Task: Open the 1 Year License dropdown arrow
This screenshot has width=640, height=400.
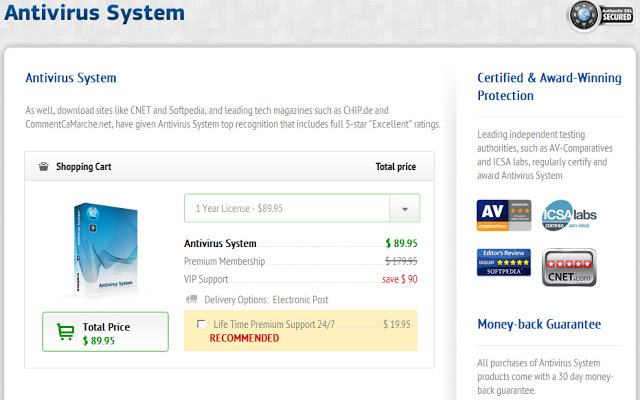Action: tap(405, 209)
